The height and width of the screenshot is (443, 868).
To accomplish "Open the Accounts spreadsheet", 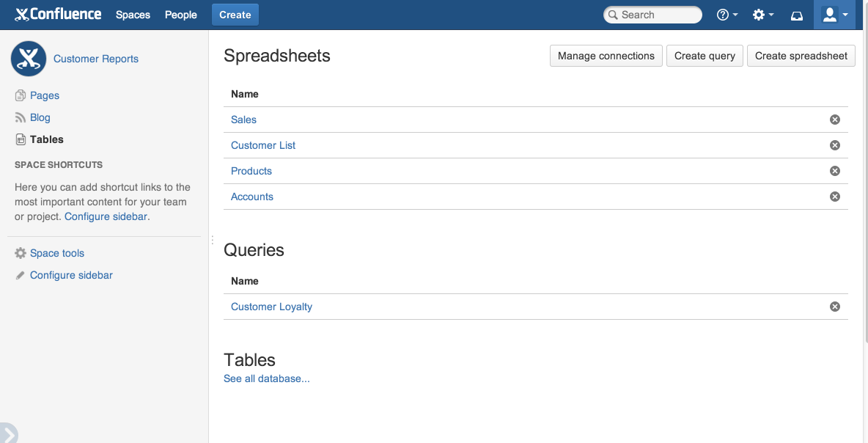I will (x=252, y=197).
